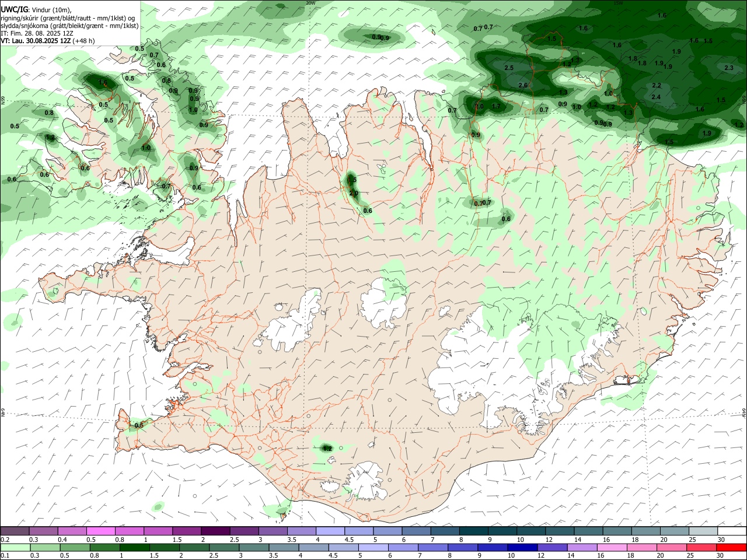Select the light gray swatch labeled 25, upper row
This screenshot has width=747, height=560.
click(x=703, y=531)
